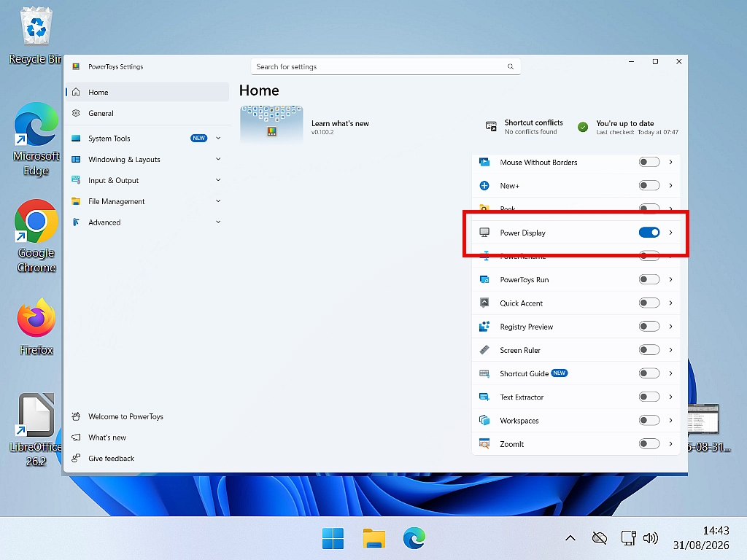This screenshot has width=747, height=560.
Task: Click the Google Chrome desktop shortcut
Action: (x=36, y=236)
